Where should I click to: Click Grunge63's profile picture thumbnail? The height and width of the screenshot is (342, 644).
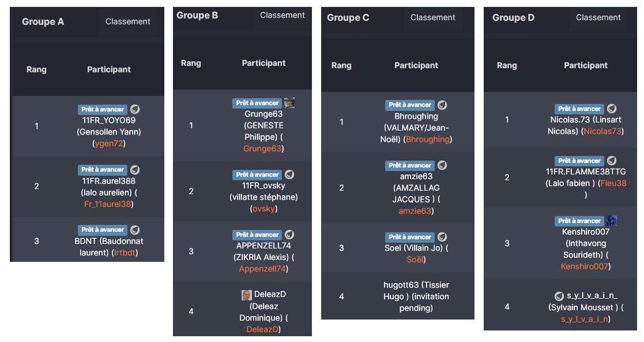pyautogui.click(x=289, y=103)
